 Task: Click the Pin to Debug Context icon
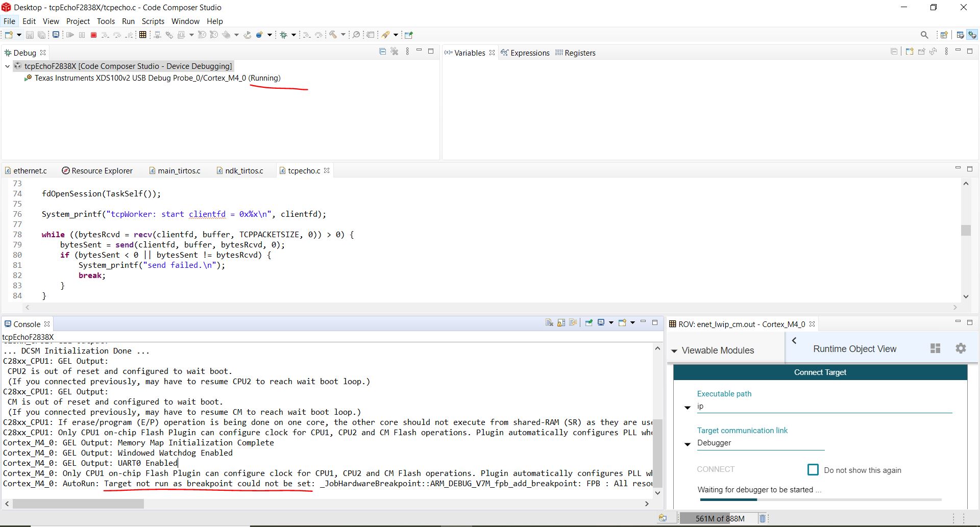click(921, 52)
